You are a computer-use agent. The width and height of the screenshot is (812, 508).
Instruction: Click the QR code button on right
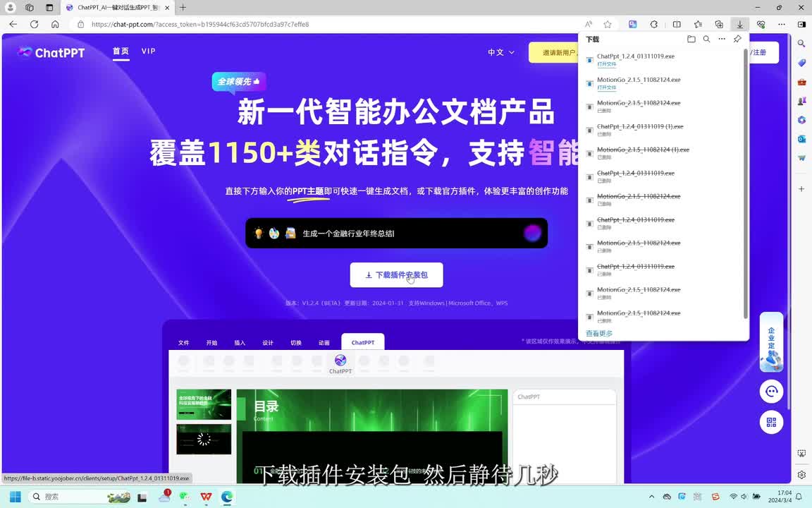tap(771, 422)
